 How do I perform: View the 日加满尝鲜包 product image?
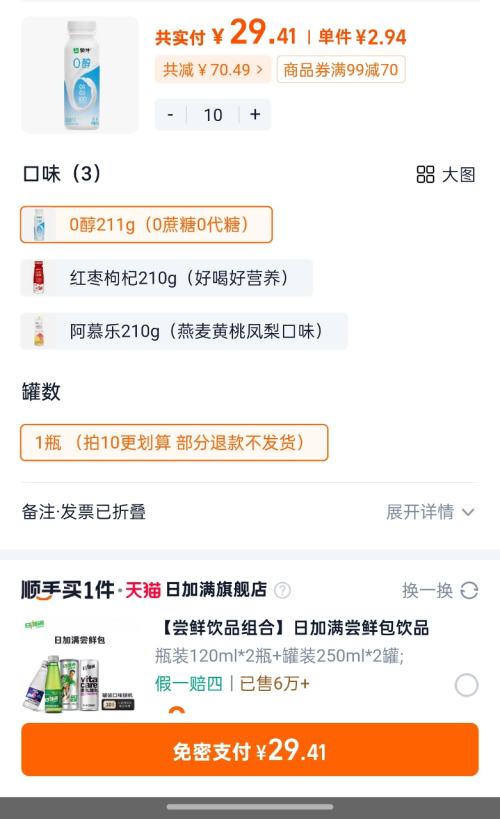pyautogui.click(x=80, y=665)
